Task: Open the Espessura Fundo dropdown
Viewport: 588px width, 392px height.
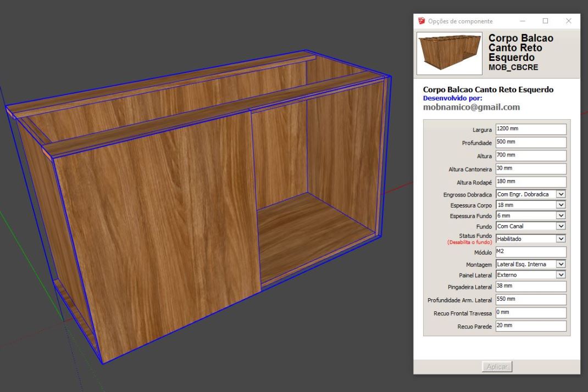Action: coord(530,216)
